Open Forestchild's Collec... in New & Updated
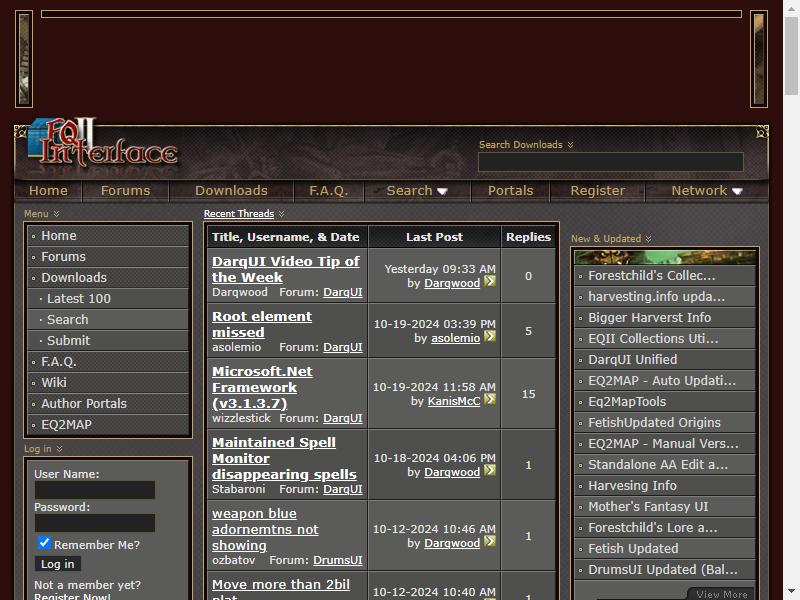The image size is (800, 600). tap(664, 276)
